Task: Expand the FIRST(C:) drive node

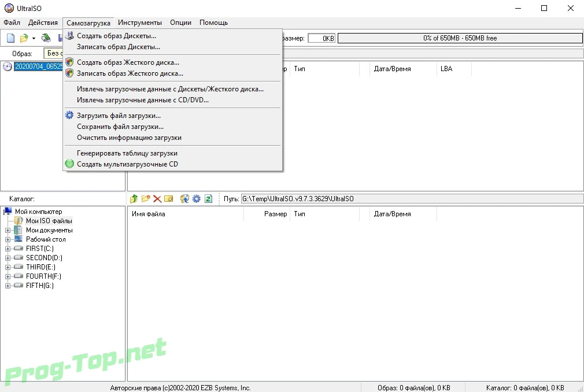Action: pyautogui.click(x=8, y=249)
